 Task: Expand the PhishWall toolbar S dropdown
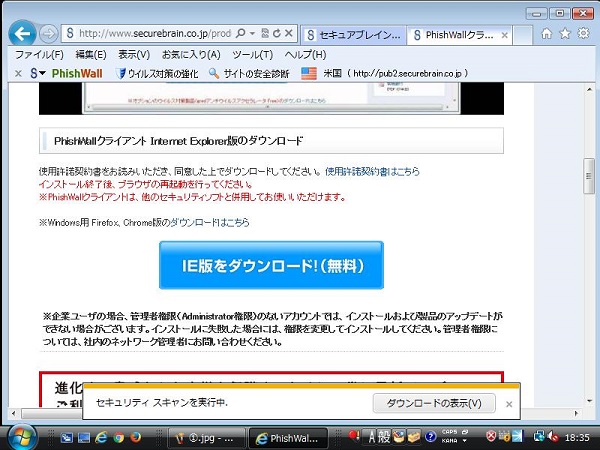[38, 73]
